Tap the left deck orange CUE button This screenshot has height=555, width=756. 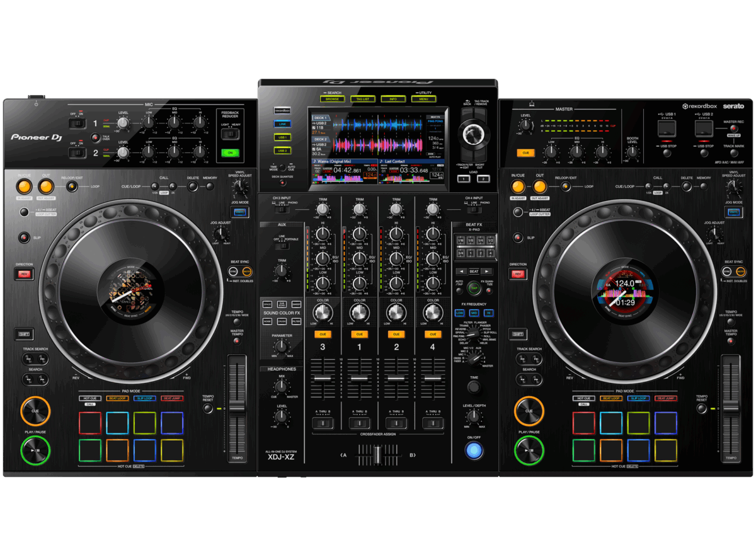(x=35, y=411)
